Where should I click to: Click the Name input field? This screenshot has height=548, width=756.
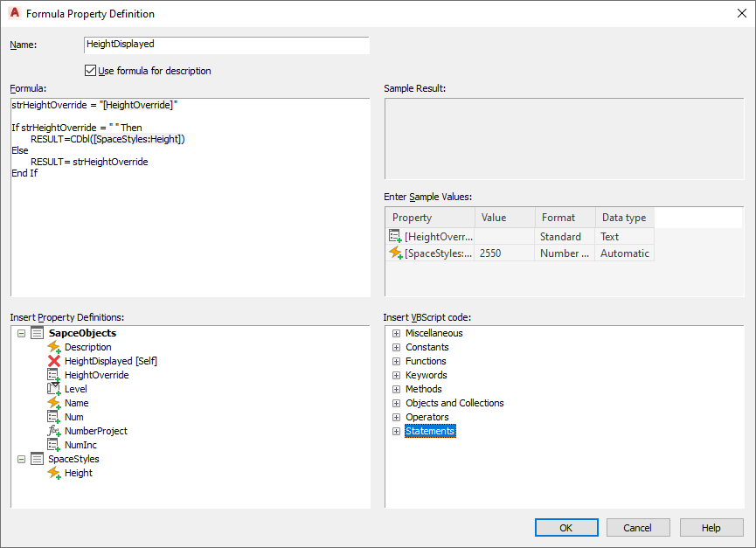[226, 45]
